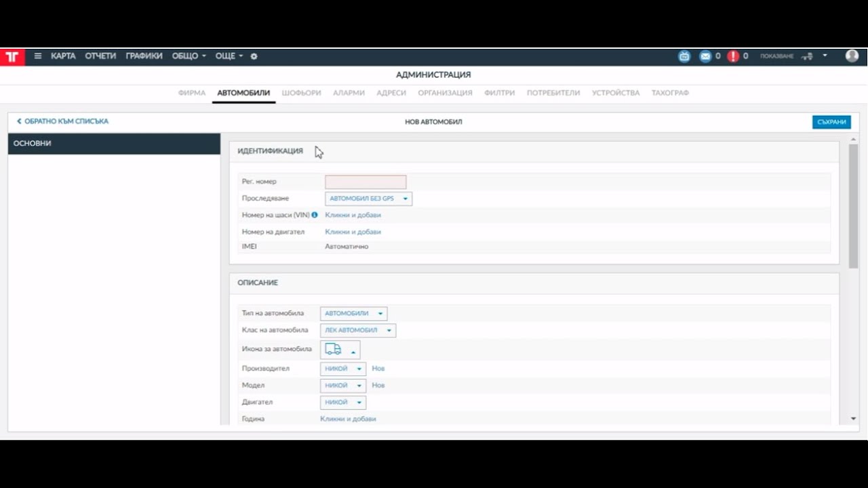
Task: Click ОБРАТНО КЪМ СПИСЪКА back link
Action: click(x=62, y=121)
